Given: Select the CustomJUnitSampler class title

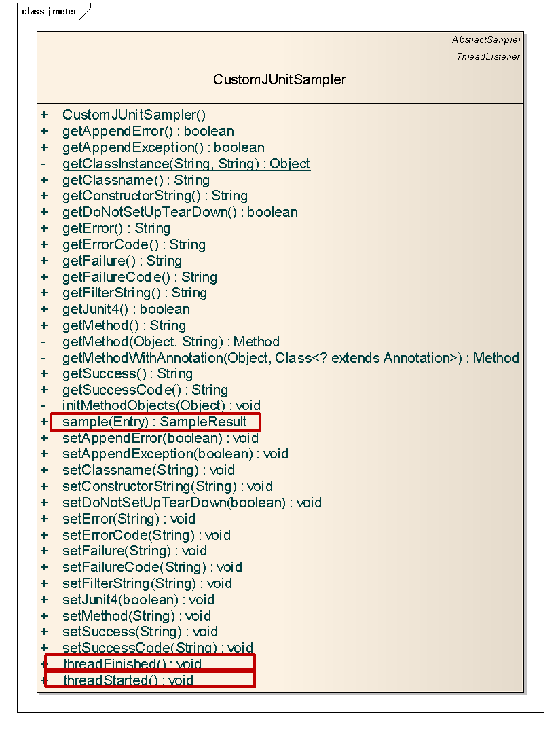Looking at the screenshot, I should click(x=279, y=79).
